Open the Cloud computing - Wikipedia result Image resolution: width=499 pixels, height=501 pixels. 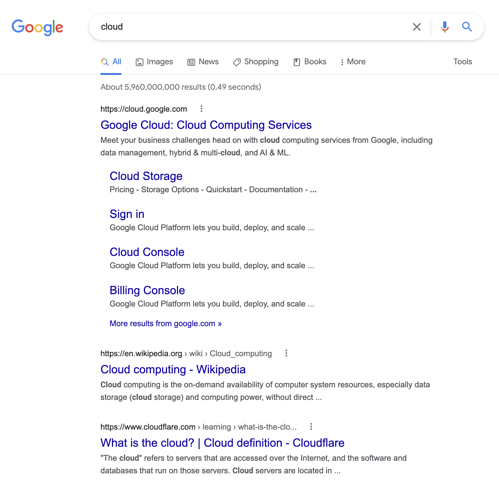173,369
